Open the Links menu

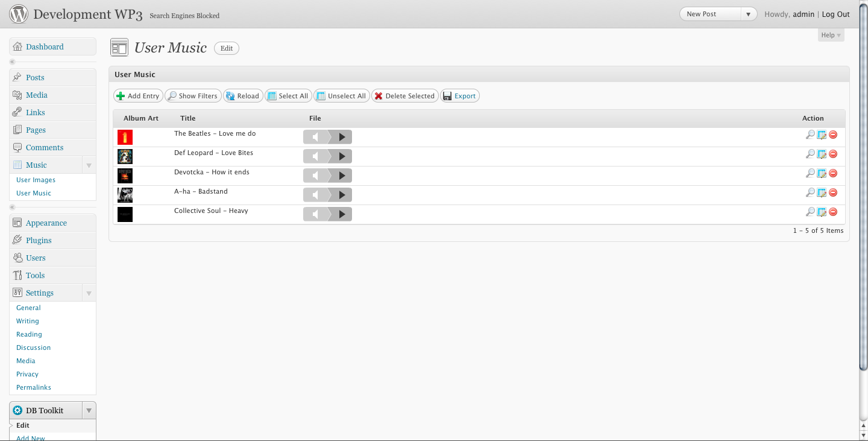[52, 112]
